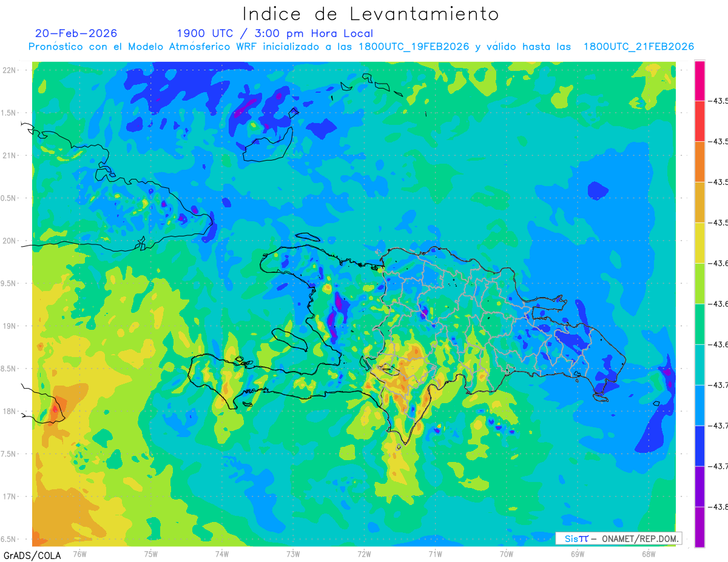Click the "19N" latitude label
Screen dimensions: 728x562
(x=10, y=326)
